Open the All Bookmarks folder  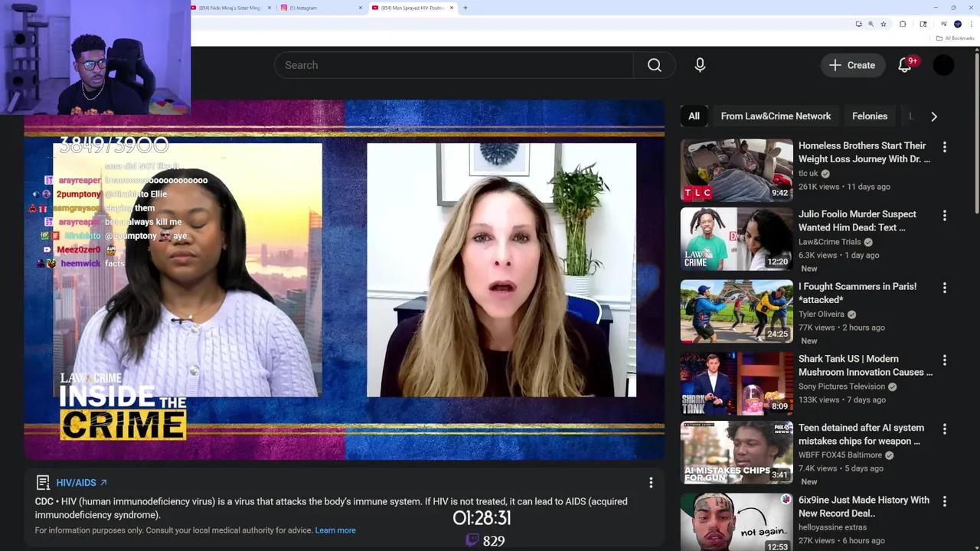click(955, 38)
